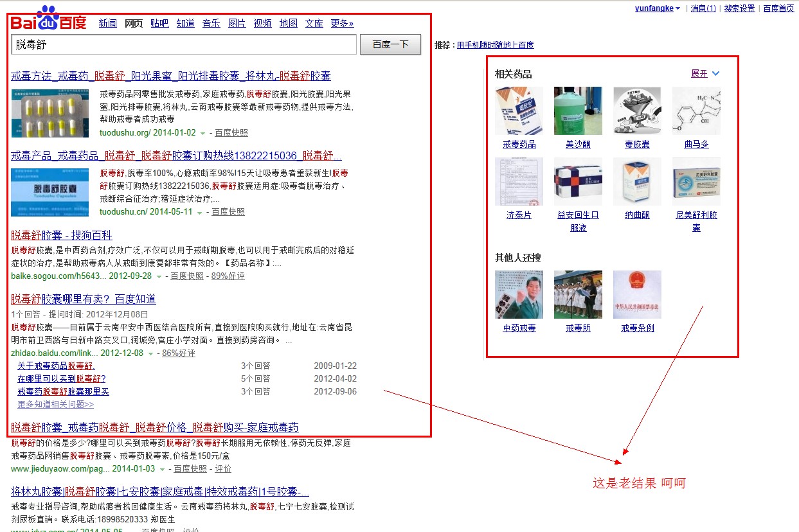
Task: Click the 曲马多 chemical structure image
Action: click(696, 111)
